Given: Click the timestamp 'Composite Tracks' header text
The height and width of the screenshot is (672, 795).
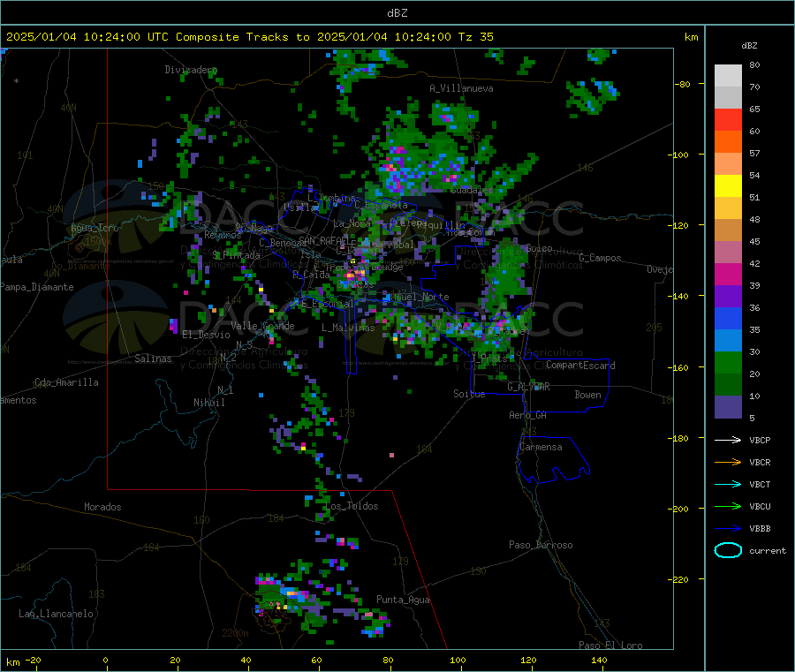Looking at the screenshot, I should pyautogui.click(x=231, y=37).
